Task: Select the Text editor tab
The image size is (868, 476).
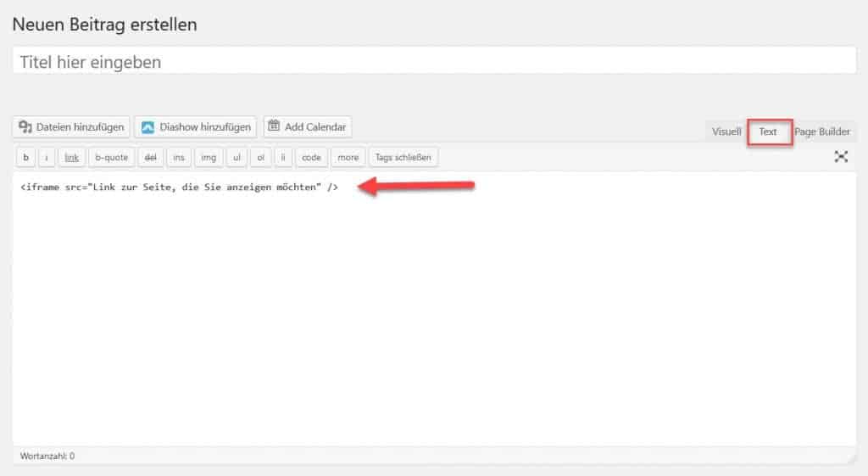Action: tap(768, 132)
